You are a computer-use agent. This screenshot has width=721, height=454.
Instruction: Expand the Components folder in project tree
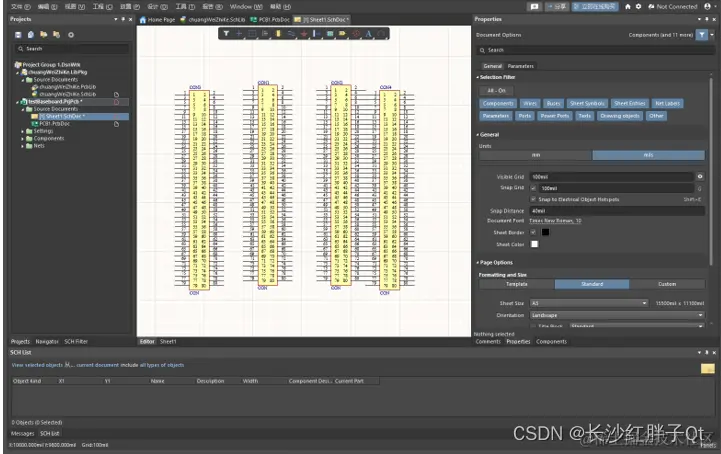pyautogui.click(x=23, y=138)
